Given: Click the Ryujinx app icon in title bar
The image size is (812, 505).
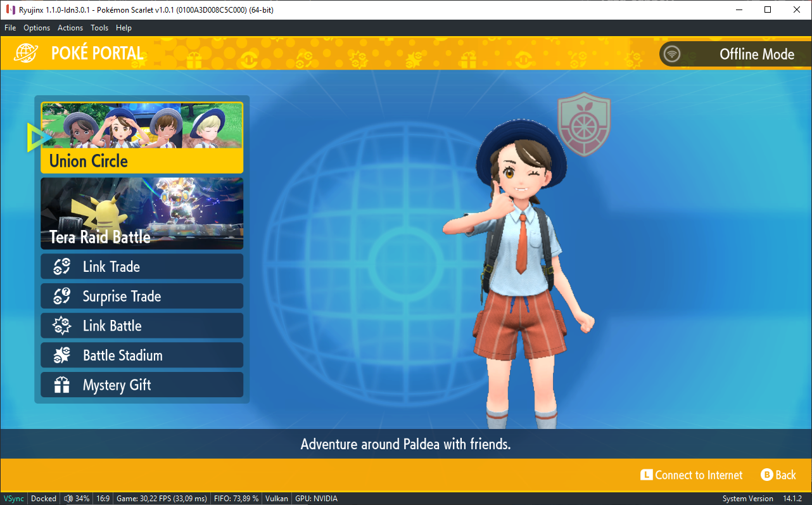Looking at the screenshot, I should click(10, 10).
